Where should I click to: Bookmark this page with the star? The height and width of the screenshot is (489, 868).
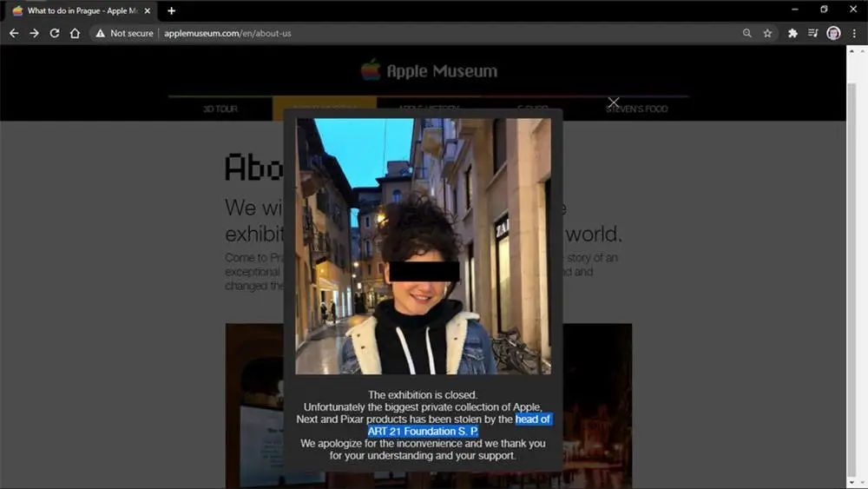click(767, 33)
